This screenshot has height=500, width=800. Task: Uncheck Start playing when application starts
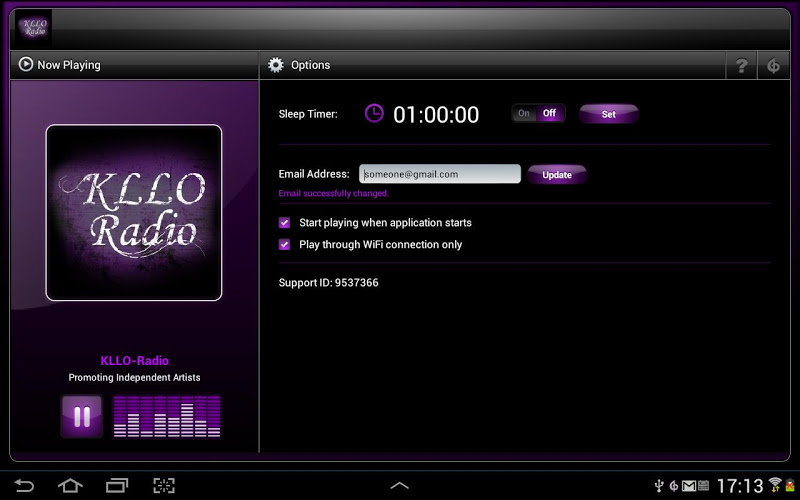[284, 222]
